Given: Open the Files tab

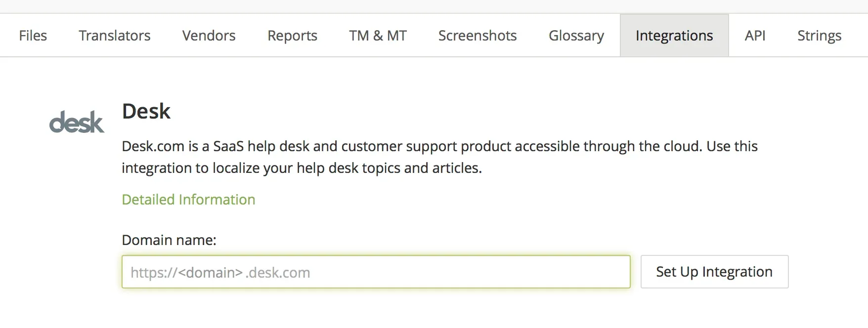Looking at the screenshot, I should (33, 36).
